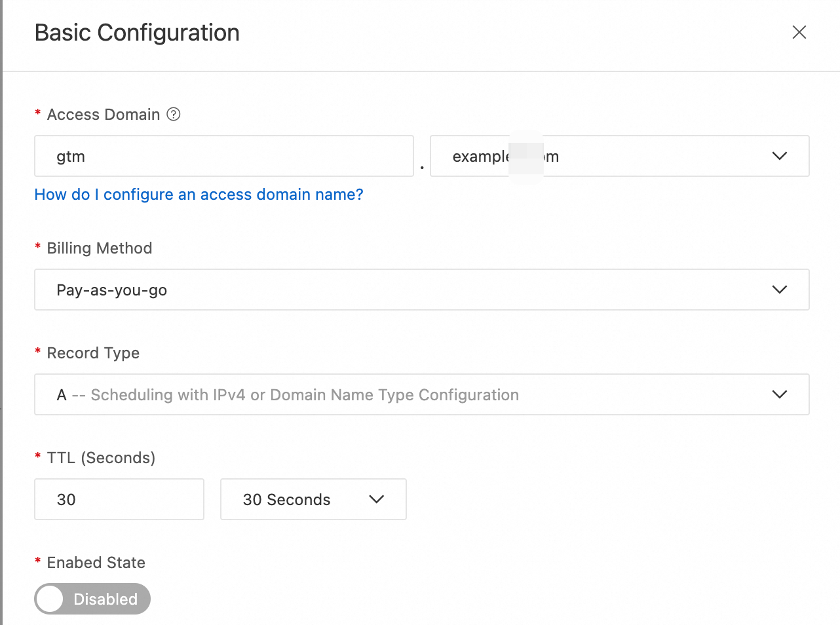Viewport: 840px width, 625px height.
Task: Click the chevron arrow in Billing Method box
Action: [779, 290]
